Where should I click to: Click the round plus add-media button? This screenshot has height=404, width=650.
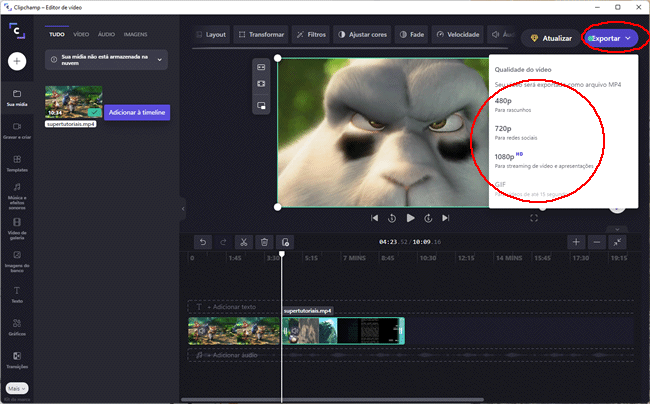point(17,61)
